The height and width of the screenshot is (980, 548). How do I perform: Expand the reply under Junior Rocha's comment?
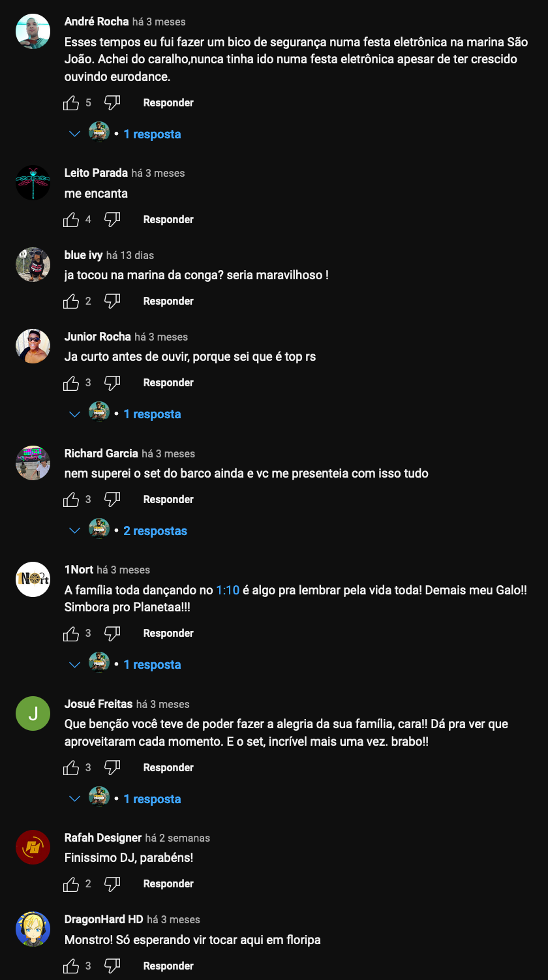click(x=152, y=414)
